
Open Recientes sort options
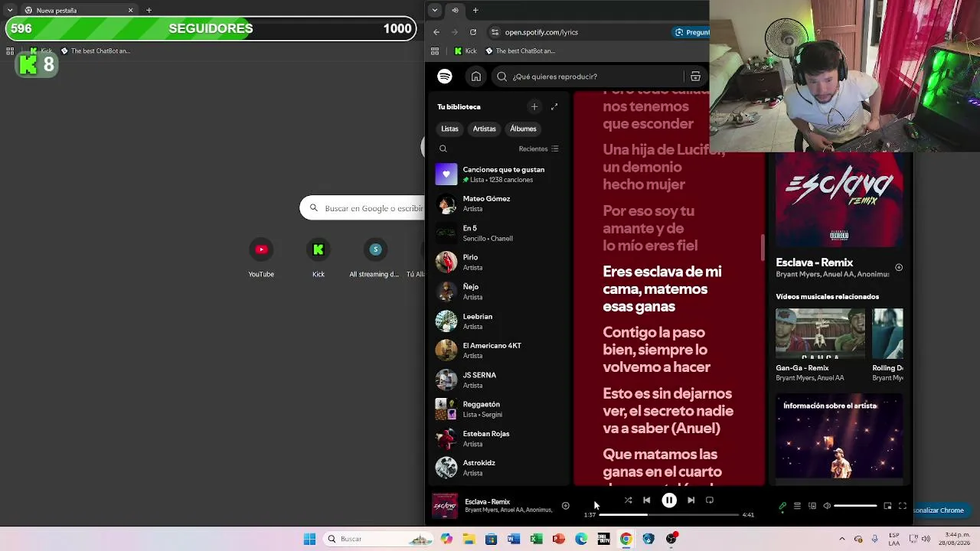pos(538,149)
